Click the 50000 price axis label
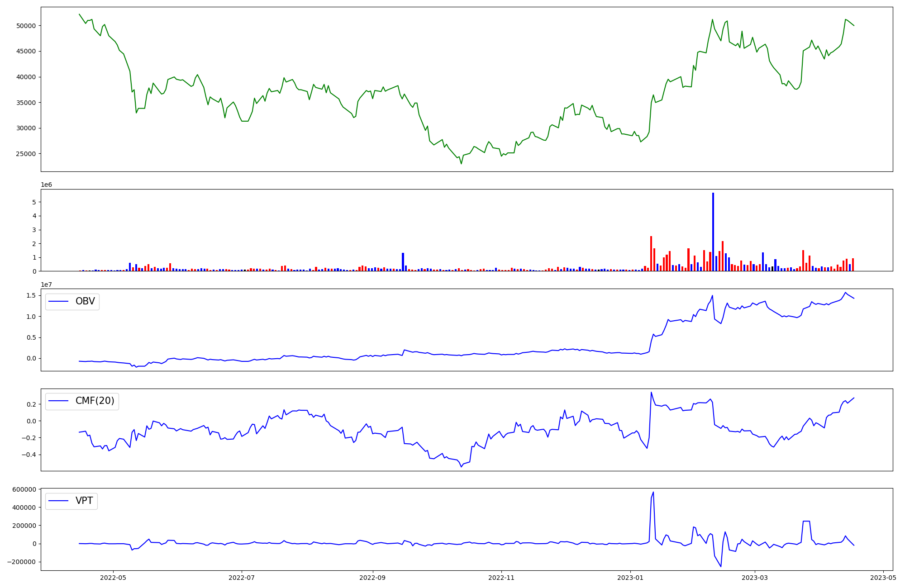The height and width of the screenshot is (588, 905). [x=26, y=26]
